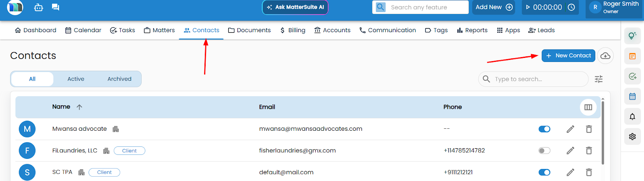Switch to the Archived contacts filter
This screenshot has width=644, height=181.
[x=119, y=79]
